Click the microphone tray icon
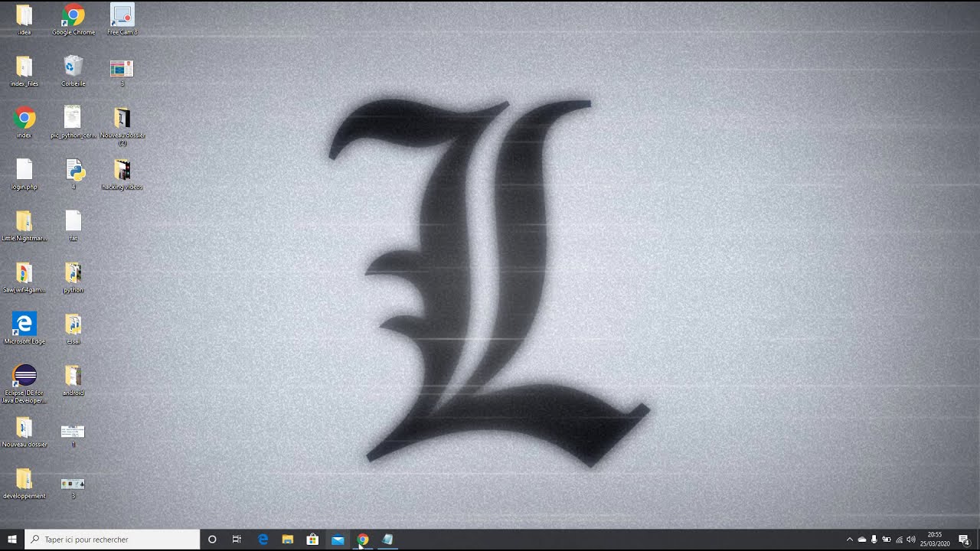The width and height of the screenshot is (980, 551). tap(874, 540)
